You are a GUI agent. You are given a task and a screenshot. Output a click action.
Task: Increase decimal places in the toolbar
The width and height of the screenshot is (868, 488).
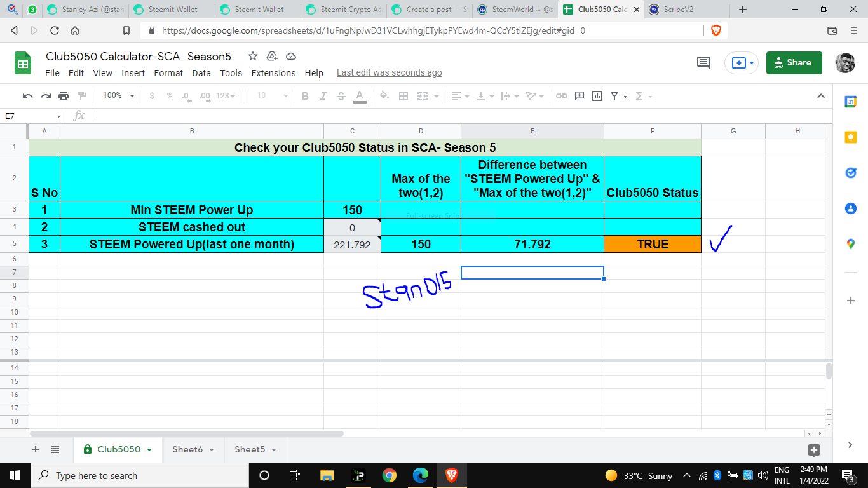[205, 96]
